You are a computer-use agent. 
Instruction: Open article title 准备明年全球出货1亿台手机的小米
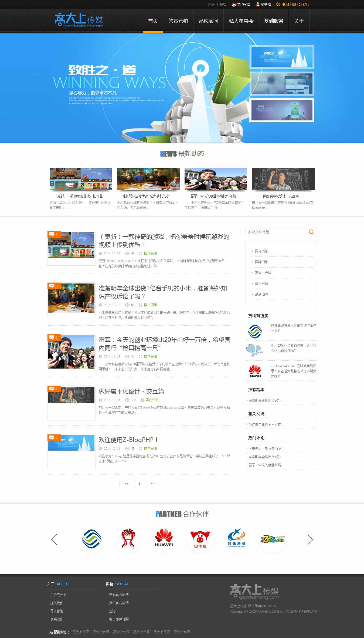(163, 292)
